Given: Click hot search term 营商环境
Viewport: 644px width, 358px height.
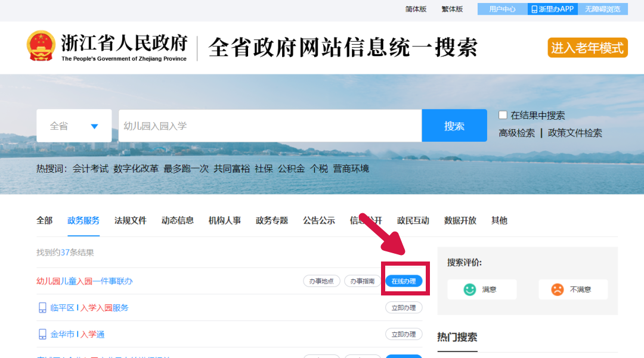Looking at the screenshot, I should click(x=351, y=169).
